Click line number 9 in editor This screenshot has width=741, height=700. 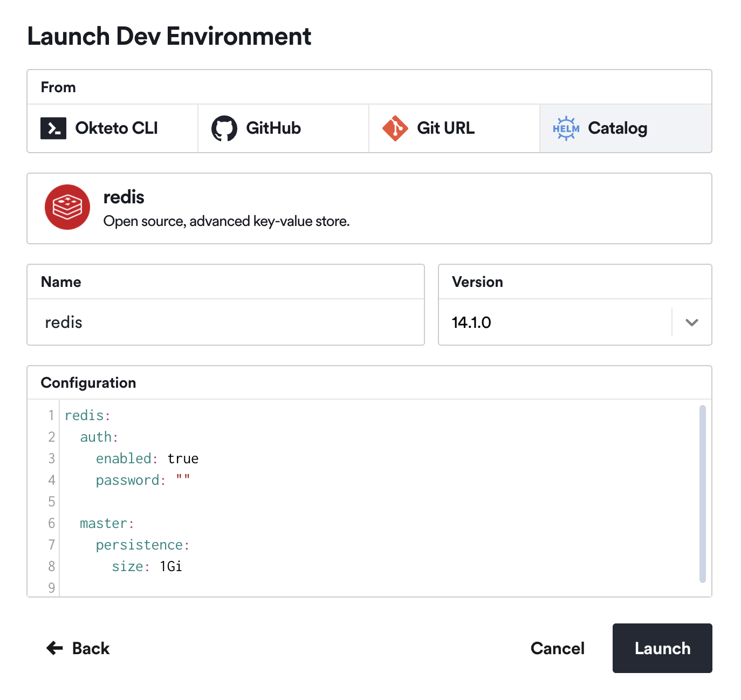52,588
